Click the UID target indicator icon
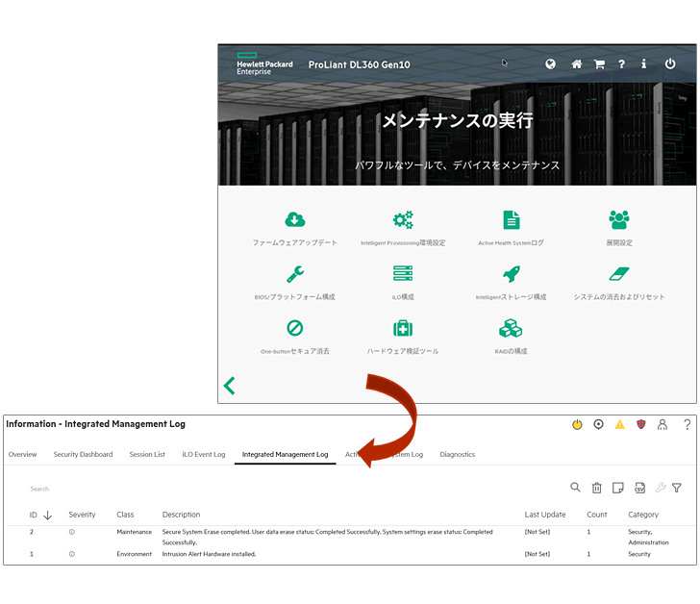Image resolution: width=700 pixels, height=604 pixels. (598, 424)
